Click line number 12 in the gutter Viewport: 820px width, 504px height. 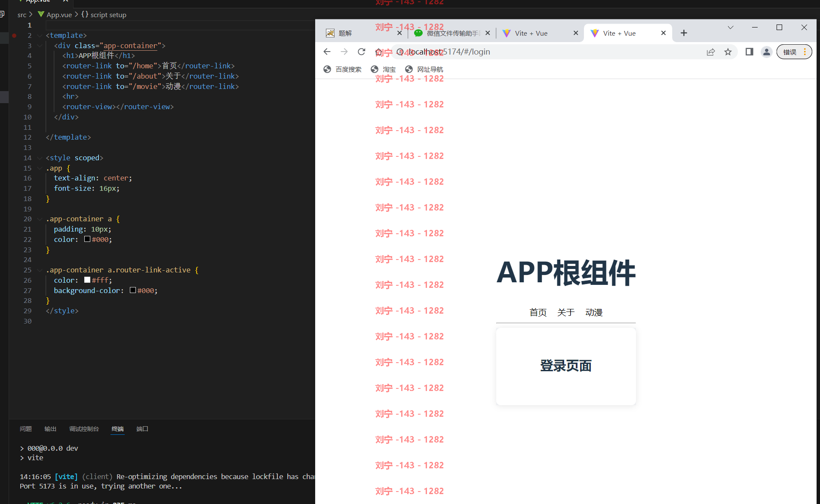(28, 137)
